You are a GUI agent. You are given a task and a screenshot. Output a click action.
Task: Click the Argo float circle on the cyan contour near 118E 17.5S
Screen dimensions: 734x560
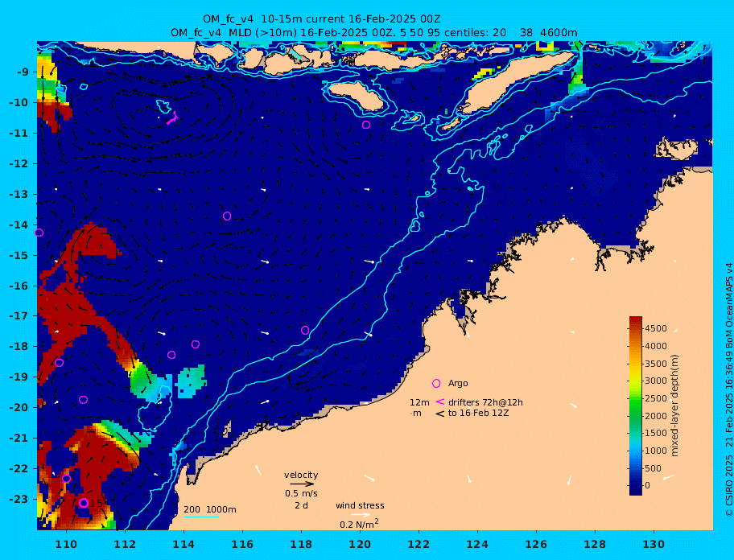[305, 331]
